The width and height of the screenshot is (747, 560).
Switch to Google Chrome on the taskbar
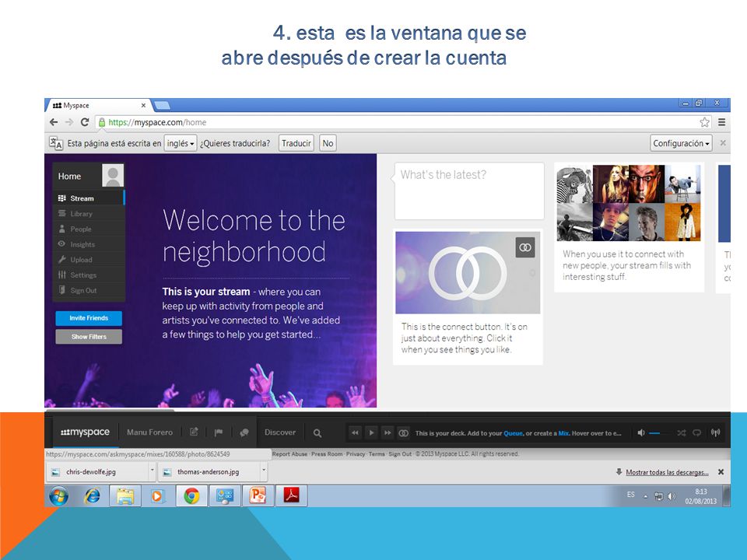point(191,496)
